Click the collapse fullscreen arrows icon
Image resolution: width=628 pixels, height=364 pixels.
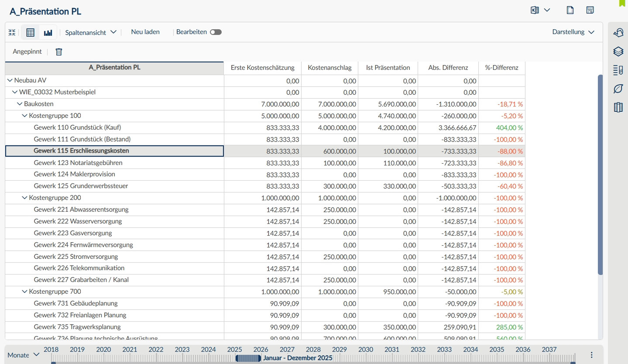pos(12,32)
